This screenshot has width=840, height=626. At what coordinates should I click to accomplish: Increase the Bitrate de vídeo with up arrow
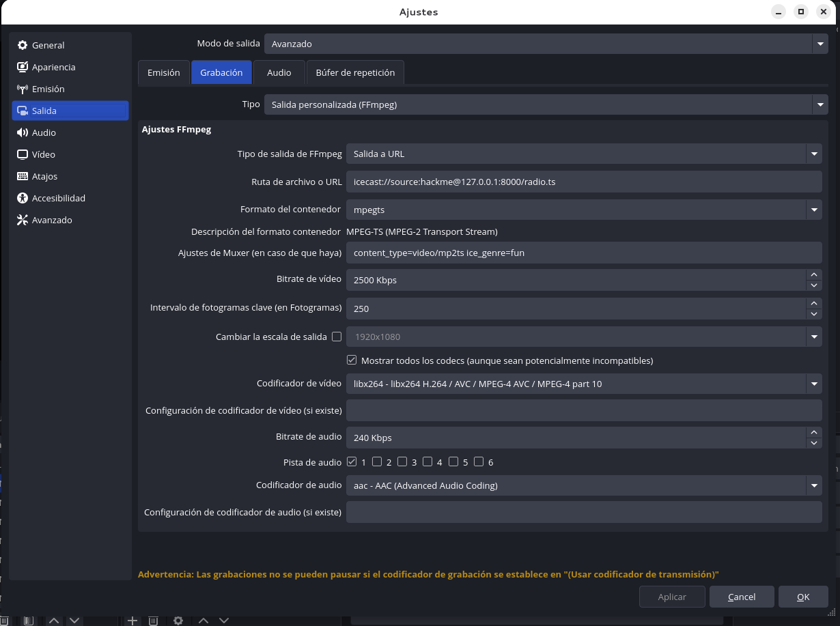813,274
